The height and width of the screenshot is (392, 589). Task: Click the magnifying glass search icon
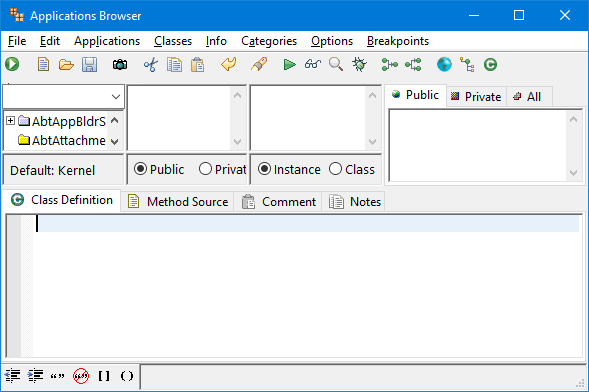pyautogui.click(x=336, y=65)
